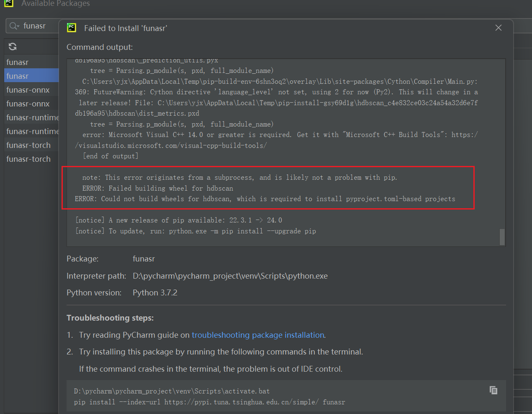Click the Python 3.7.2 version value

click(x=155, y=292)
